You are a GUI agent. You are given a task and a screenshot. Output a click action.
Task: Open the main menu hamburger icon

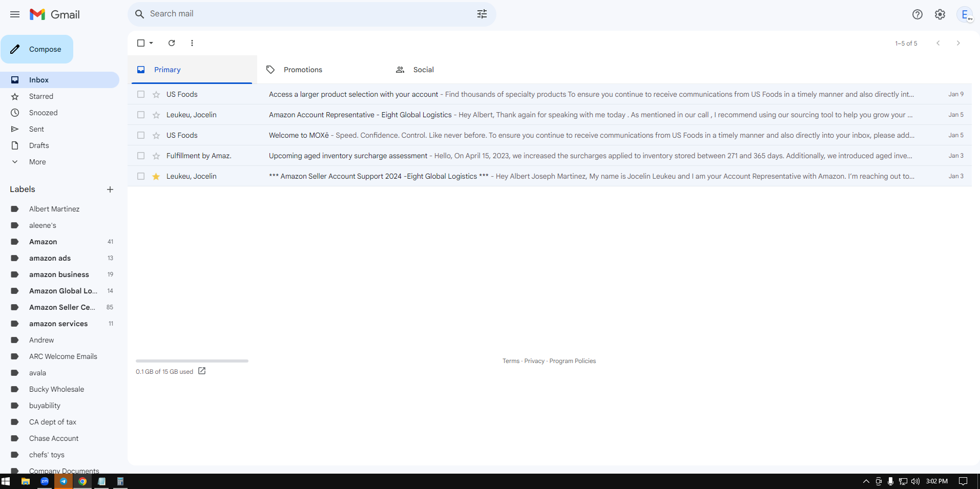pos(15,14)
